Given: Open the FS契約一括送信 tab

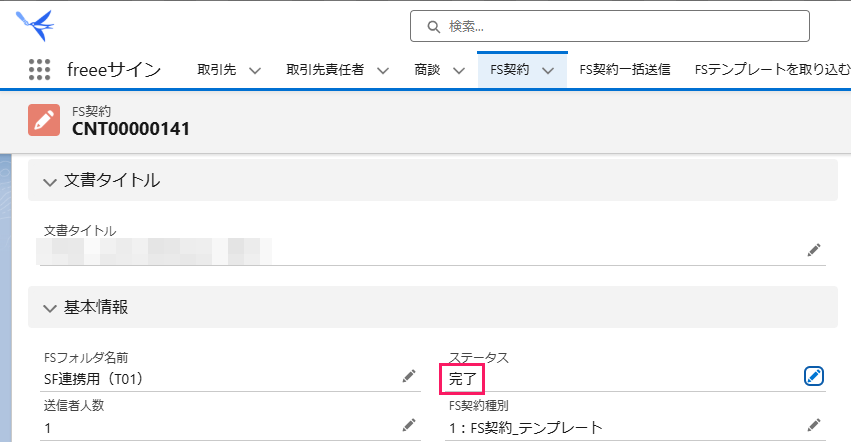Looking at the screenshot, I should tap(625, 70).
